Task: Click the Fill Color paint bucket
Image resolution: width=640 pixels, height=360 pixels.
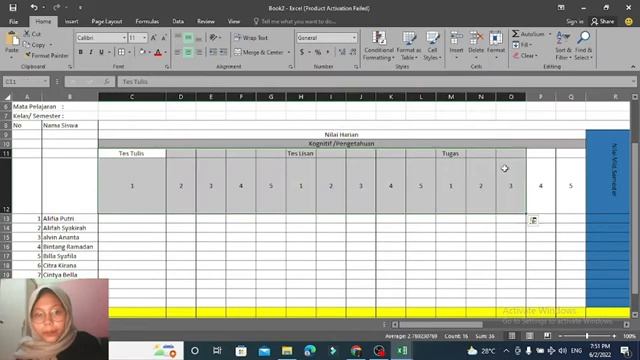Action: click(x=142, y=52)
